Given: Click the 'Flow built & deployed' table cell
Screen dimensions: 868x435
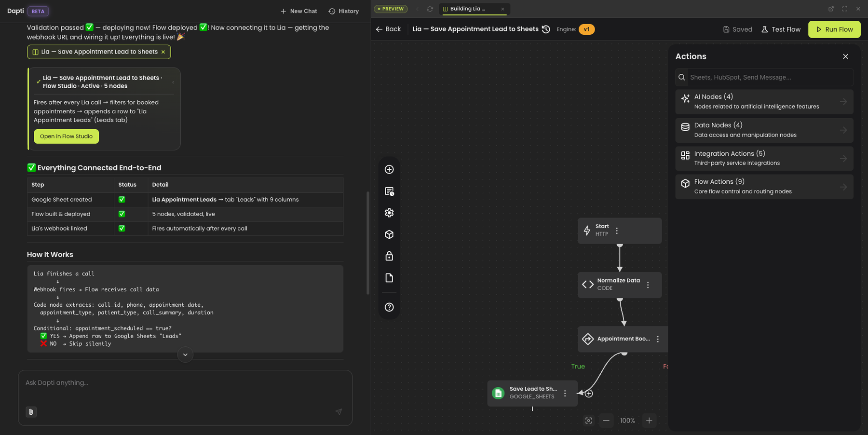Looking at the screenshot, I should [70, 214].
